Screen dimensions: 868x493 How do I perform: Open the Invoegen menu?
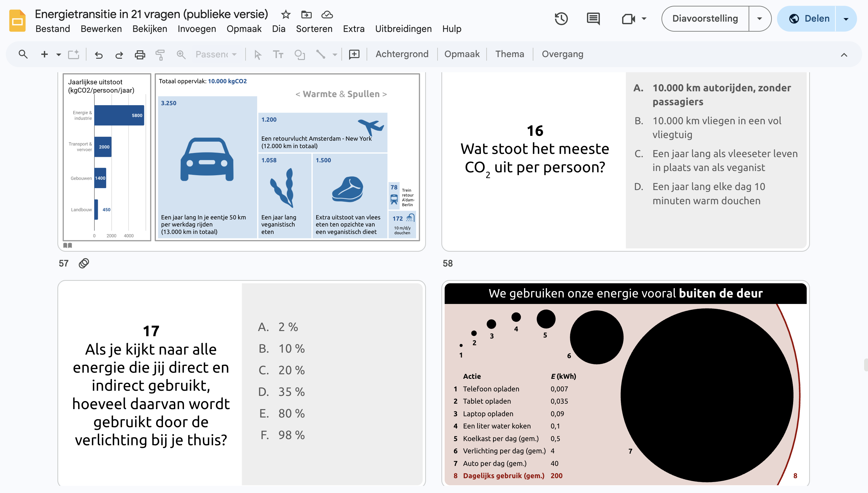pos(197,29)
